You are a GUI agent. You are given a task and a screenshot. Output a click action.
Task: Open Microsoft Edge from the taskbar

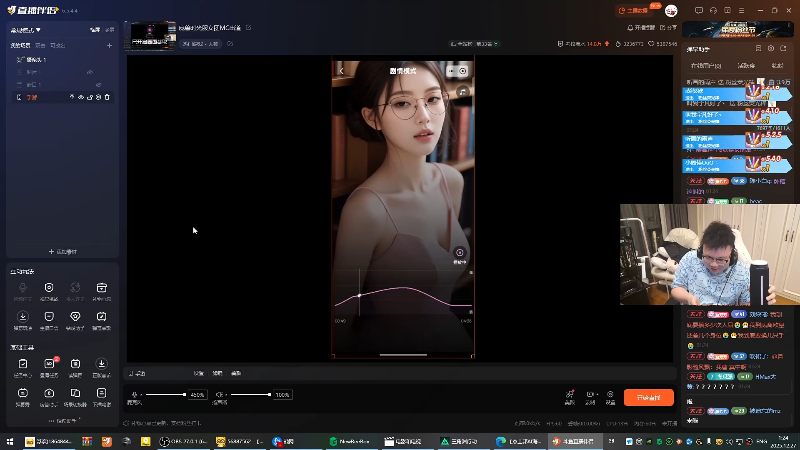click(x=519, y=441)
